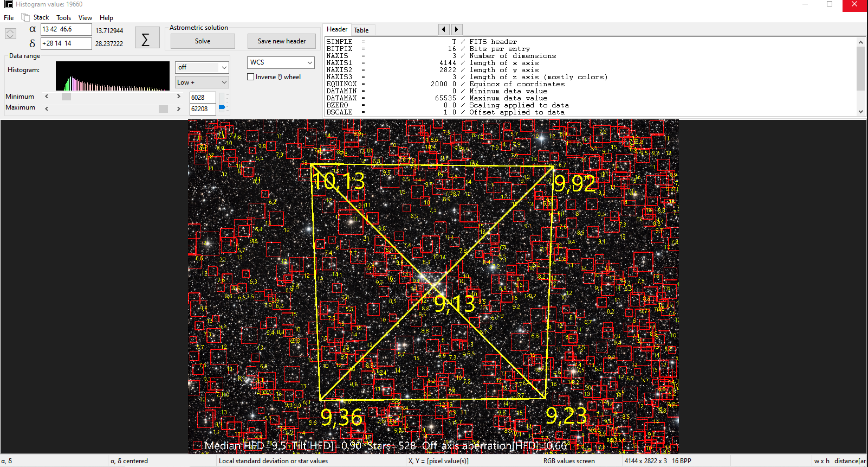868x467 pixels.
Task: Click the up-down spin icon beside alpha
Action: pos(10,34)
